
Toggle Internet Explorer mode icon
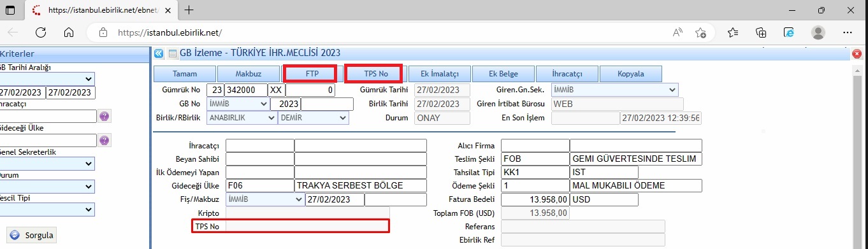pos(789,32)
